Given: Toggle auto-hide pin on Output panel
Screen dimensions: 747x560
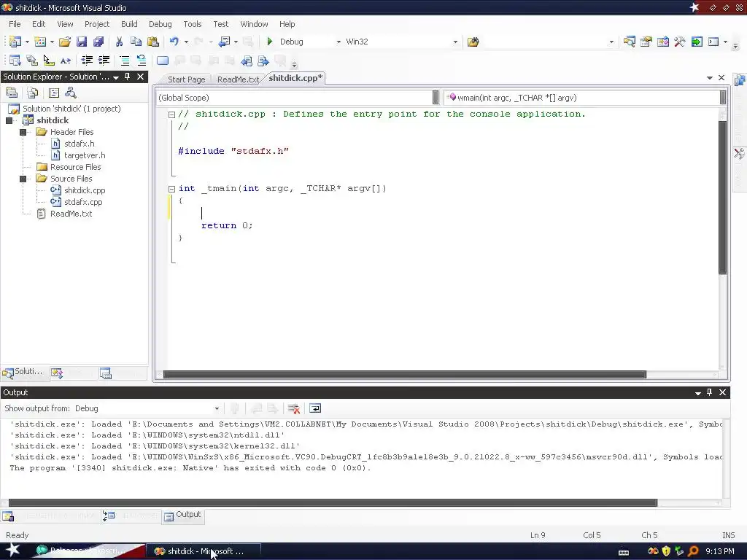Looking at the screenshot, I should pos(709,392).
